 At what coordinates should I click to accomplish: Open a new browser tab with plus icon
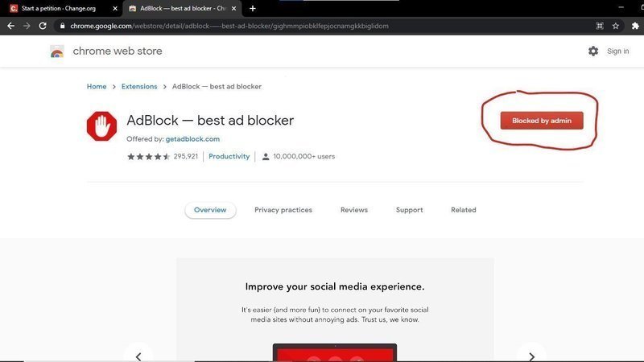253,8
